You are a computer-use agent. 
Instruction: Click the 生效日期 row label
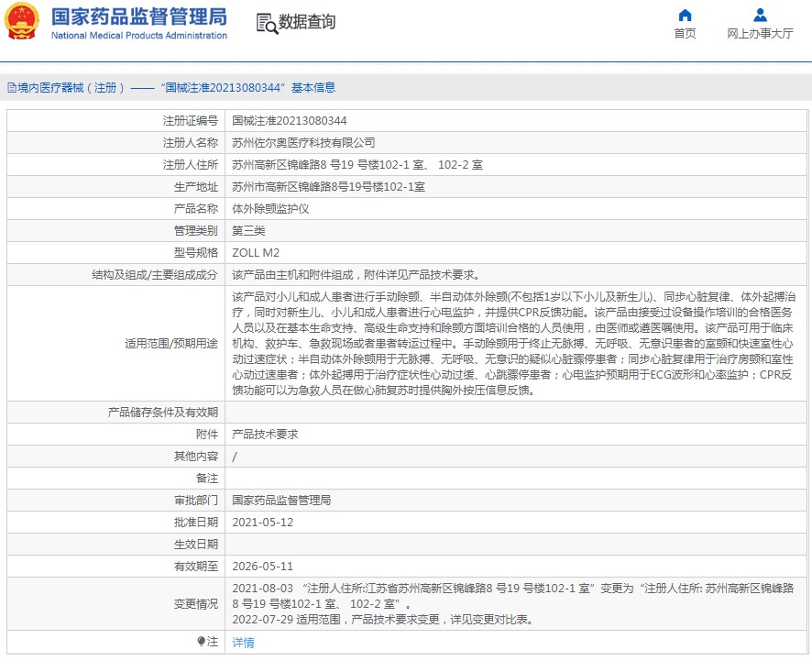pos(196,544)
